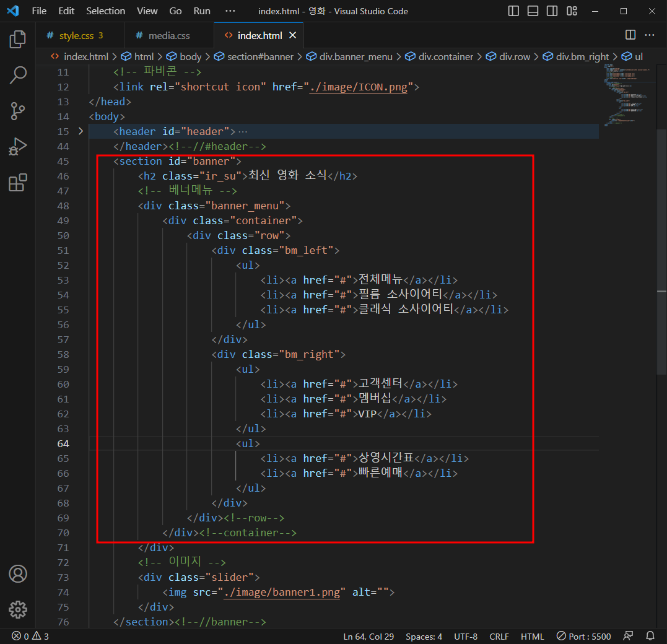Split the editor to the right
The width and height of the screenshot is (667, 644).
click(x=630, y=35)
